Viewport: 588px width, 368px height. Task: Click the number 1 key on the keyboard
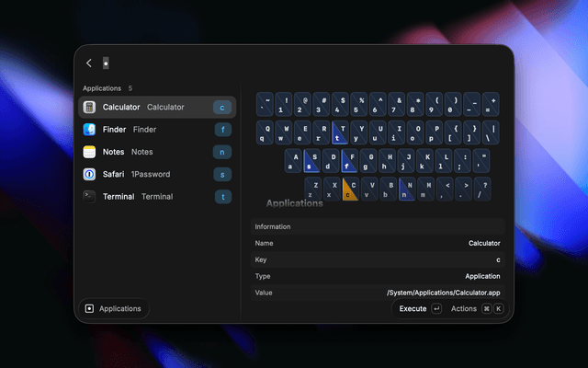[284, 104]
